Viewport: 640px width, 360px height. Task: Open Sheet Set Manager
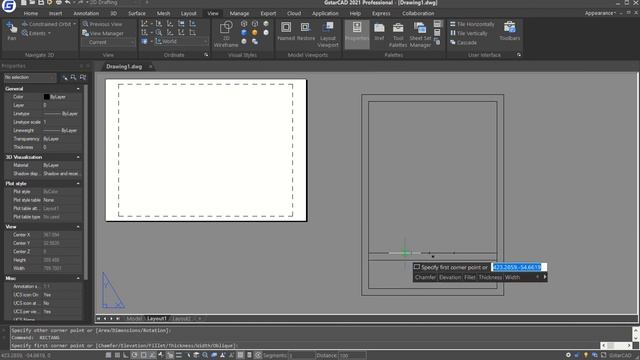(x=420, y=34)
